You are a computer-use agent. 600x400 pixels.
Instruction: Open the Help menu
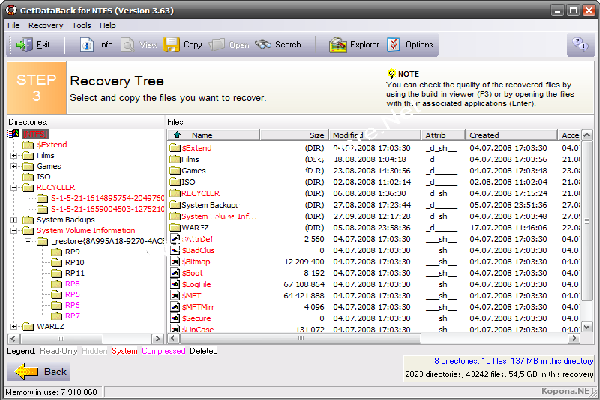tap(108, 25)
